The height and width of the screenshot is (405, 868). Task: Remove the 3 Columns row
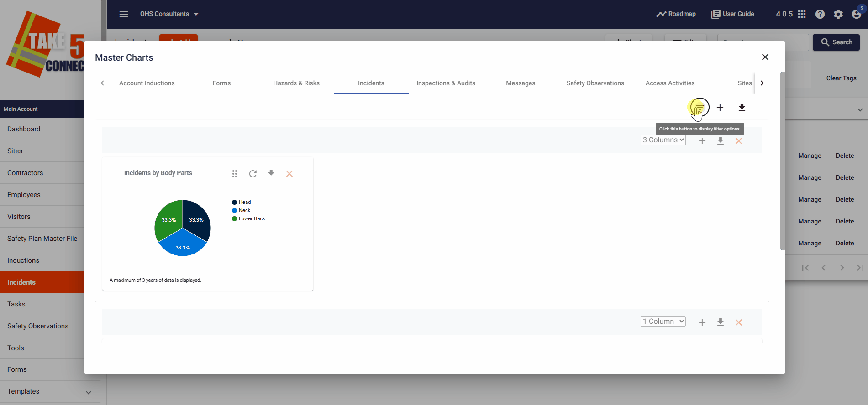[x=739, y=141]
